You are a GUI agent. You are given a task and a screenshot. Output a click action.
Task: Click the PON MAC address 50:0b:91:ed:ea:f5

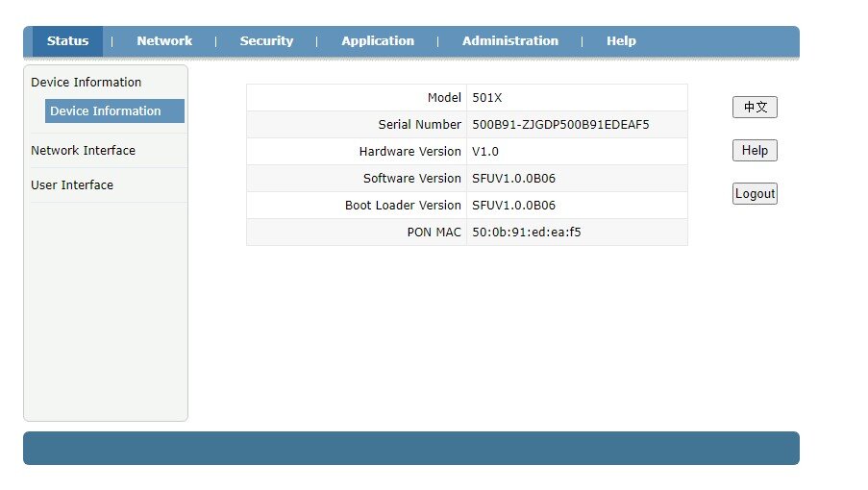pyautogui.click(x=526, y=233)
